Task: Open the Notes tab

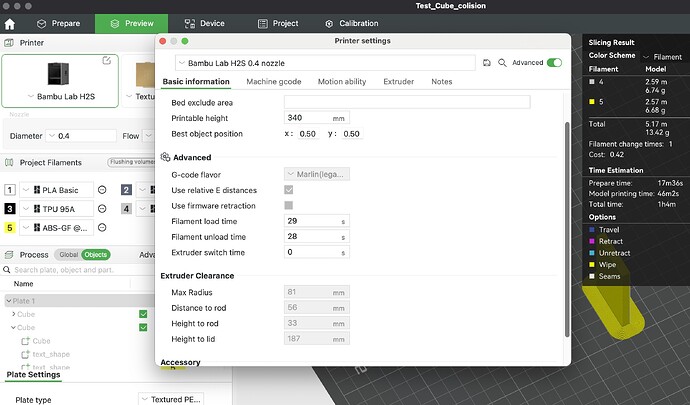Action: (442, 81)
